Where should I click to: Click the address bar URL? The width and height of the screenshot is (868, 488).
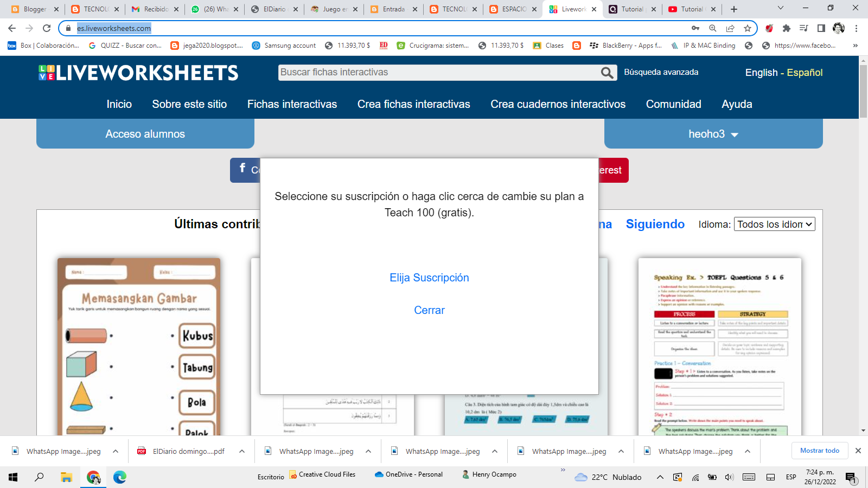pyautogui.click(x=114, y=28)
